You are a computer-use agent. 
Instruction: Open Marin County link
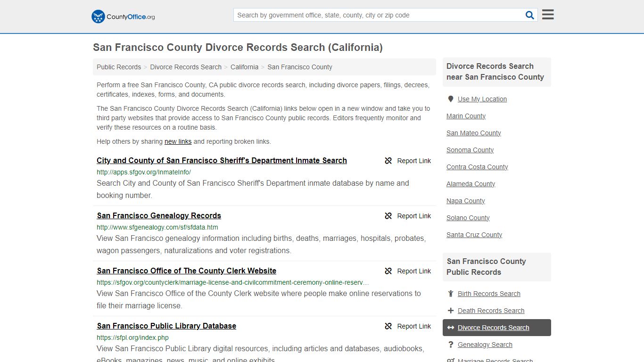pos(466,116)
